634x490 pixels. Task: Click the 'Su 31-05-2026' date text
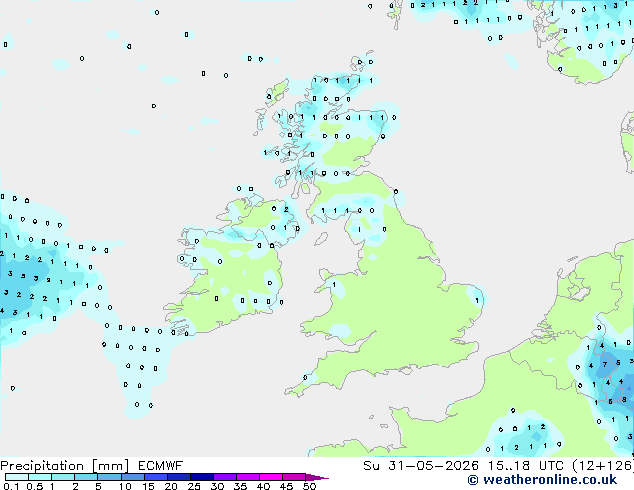421,466
